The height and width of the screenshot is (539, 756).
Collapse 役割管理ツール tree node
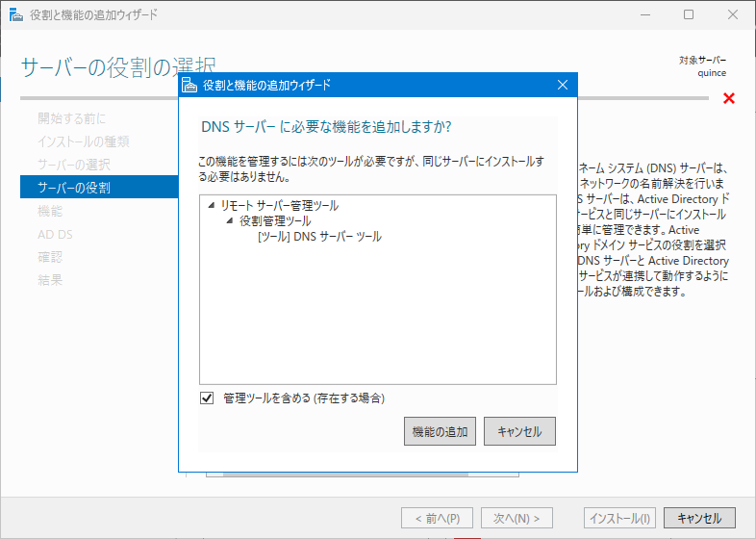click(x=230, y=221)
